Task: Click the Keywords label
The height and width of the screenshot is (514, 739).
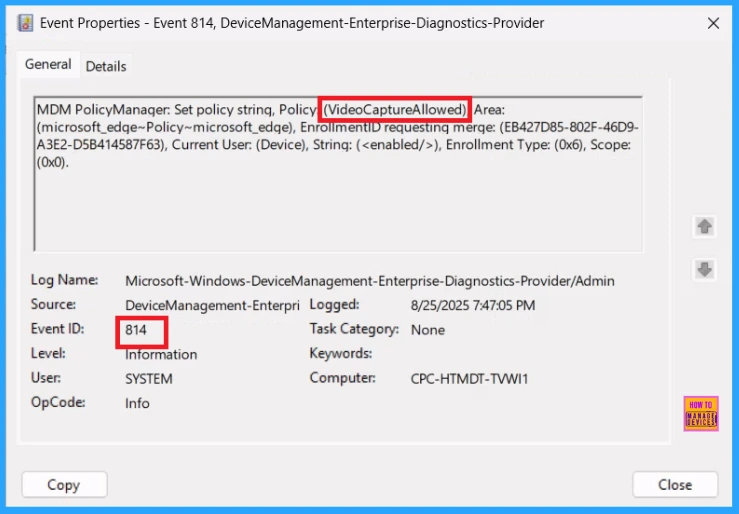Action: coord(341,353)
